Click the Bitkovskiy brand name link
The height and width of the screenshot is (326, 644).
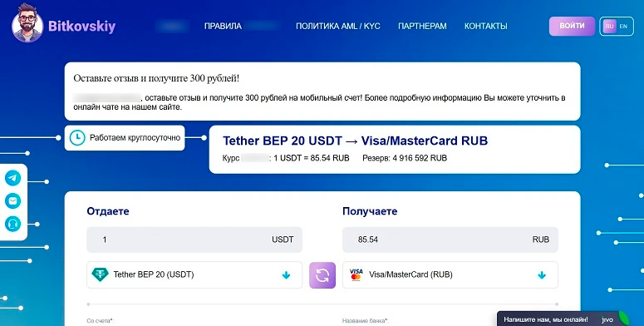point(81,27)
